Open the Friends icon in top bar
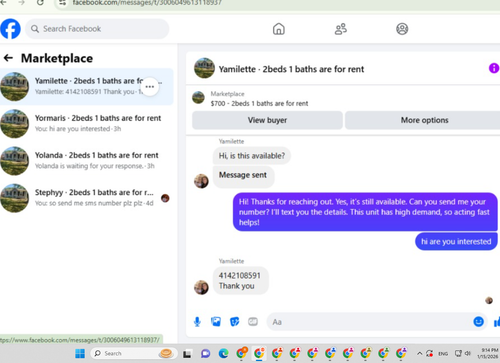 pyautogui.click(x=340, y=29)
